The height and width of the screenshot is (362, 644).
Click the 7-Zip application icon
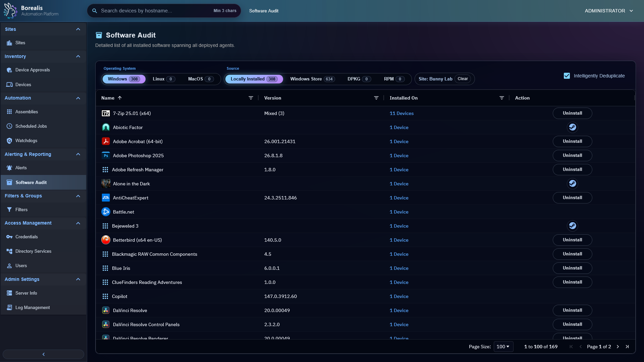coord(106,113)
